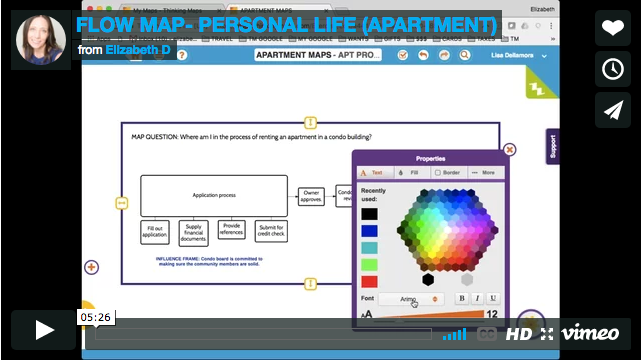The image size is (642, 361).
Task: Add video to Watch Later
Action: coord(613,69)
